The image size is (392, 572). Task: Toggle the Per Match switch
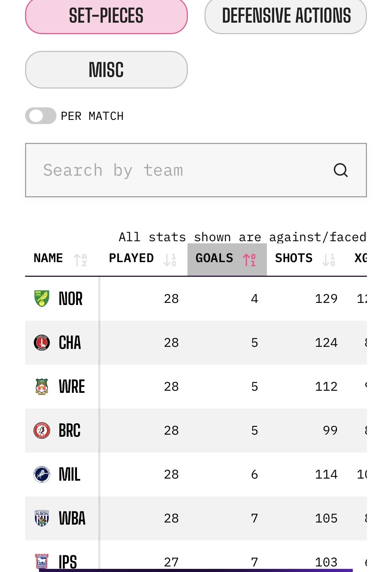41,116
